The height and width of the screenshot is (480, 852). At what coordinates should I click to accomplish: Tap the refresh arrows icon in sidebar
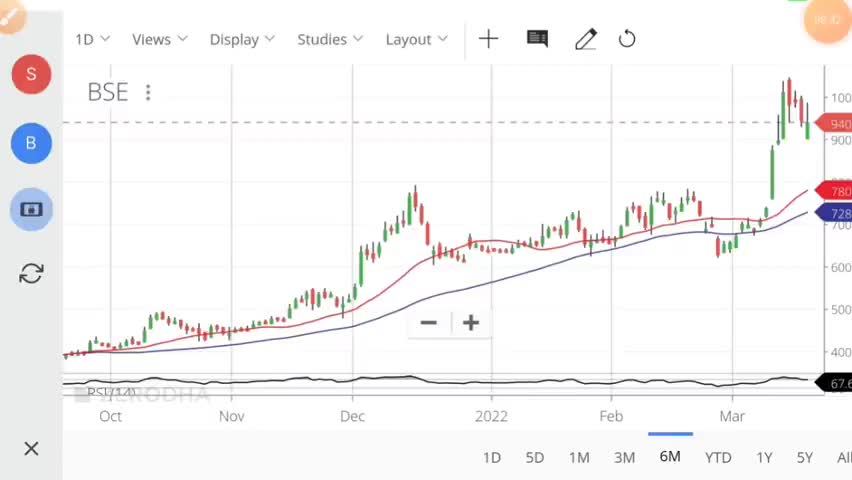(31, 274)
